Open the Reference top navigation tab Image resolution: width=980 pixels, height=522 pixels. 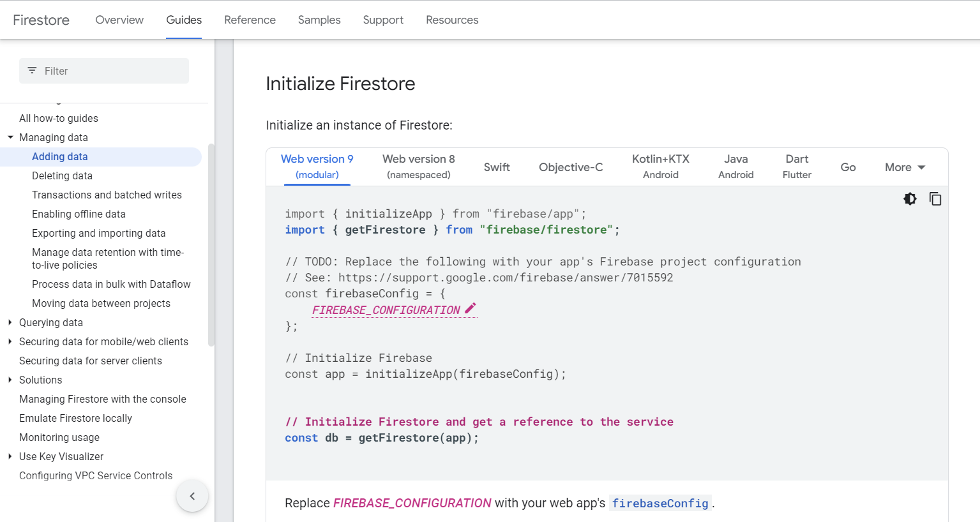(x=250, y=20)
